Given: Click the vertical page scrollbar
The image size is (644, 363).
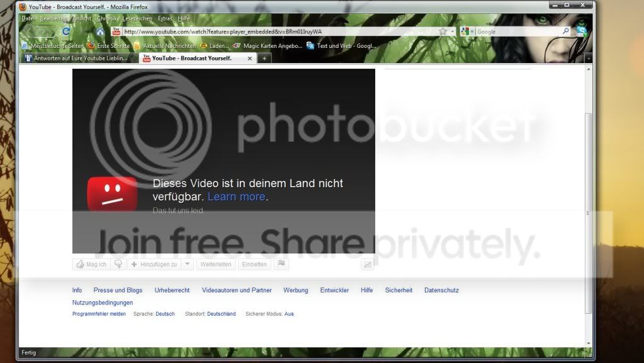Looking at the screenshot, I should pyautogui.click(x=589, y=213).
